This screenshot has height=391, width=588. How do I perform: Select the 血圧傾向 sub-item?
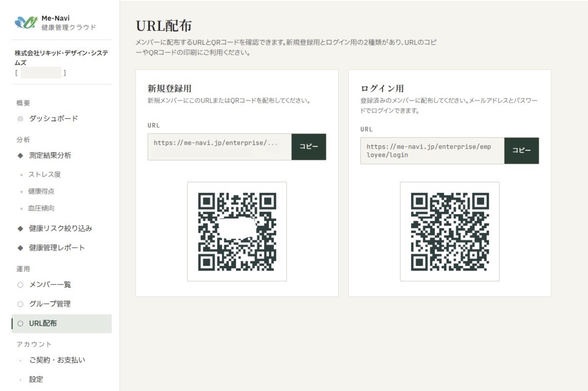pos(41,208)
